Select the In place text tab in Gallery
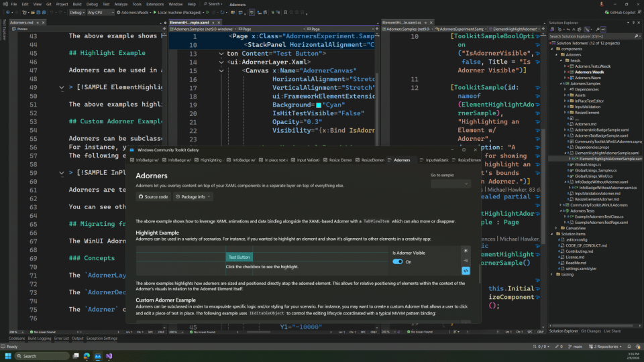The width and height of the screenshot is (644, 362). 273,160
